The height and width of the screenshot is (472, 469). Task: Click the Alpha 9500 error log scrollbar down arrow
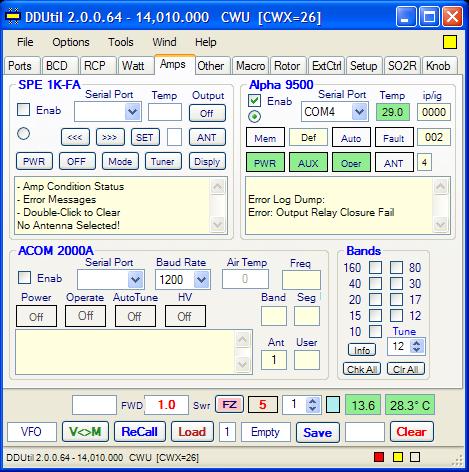point(440,224)
